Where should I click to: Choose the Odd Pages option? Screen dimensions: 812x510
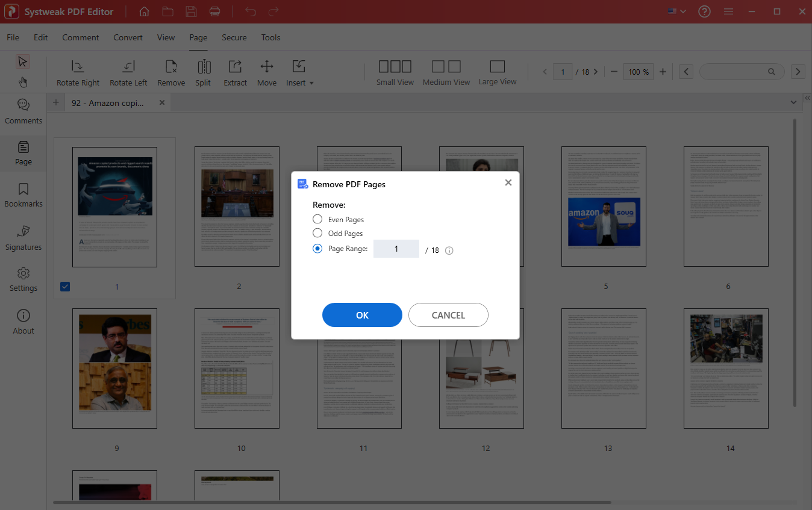click(x=317, y=233)
